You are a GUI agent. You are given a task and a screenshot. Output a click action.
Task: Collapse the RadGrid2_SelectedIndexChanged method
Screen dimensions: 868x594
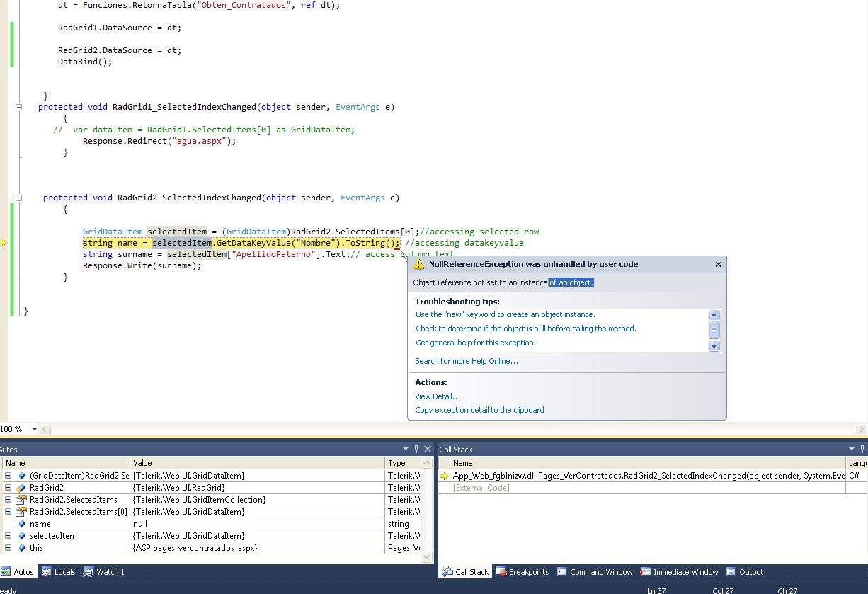(x=19, y=198)
